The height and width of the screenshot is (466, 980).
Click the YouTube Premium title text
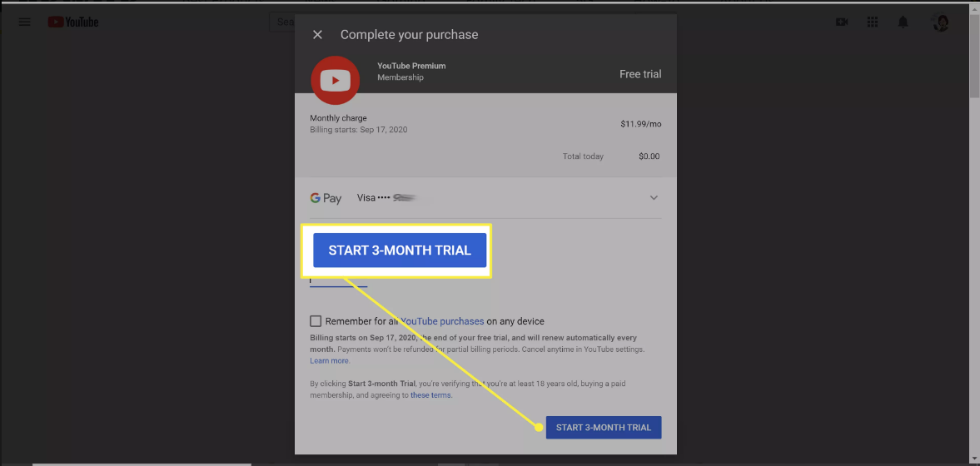[411, 66]
